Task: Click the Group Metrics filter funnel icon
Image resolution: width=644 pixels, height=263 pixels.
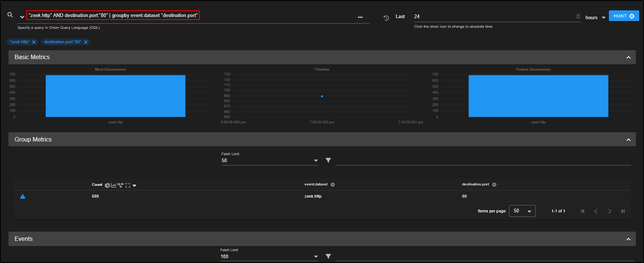Action: tap(328, 160)
